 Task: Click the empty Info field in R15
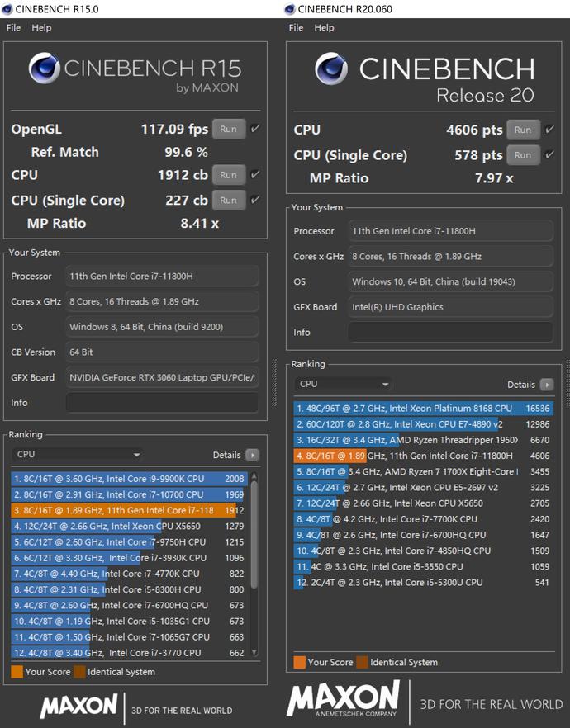pyautogui.click(x=162, y=403)
